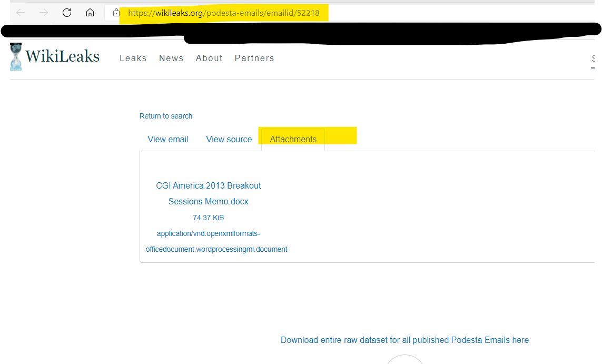
Task: Click the browser back arrow
Action: tap(21, 13)
